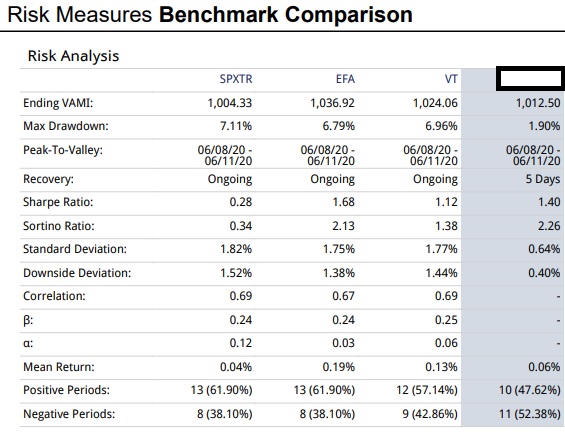This screenshot has width=565, height=436.
Task: Select the EFA α value 0.03
Action: click(x=343, y=343)
